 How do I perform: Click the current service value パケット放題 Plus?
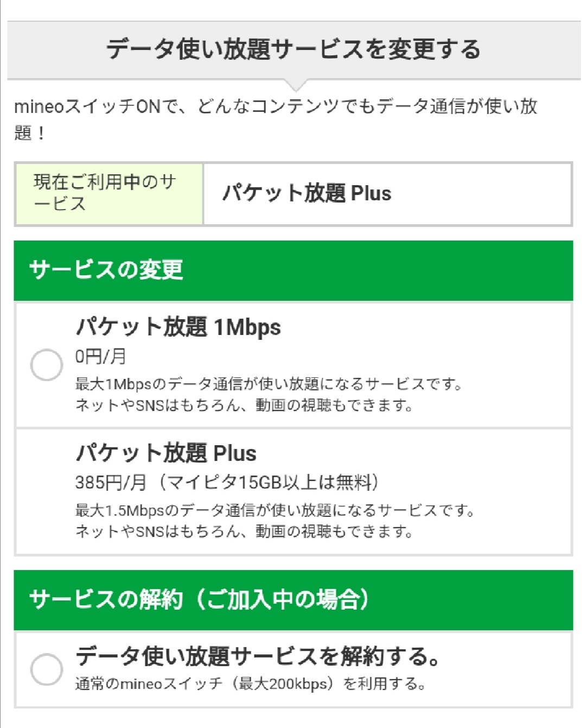[307, 193]
